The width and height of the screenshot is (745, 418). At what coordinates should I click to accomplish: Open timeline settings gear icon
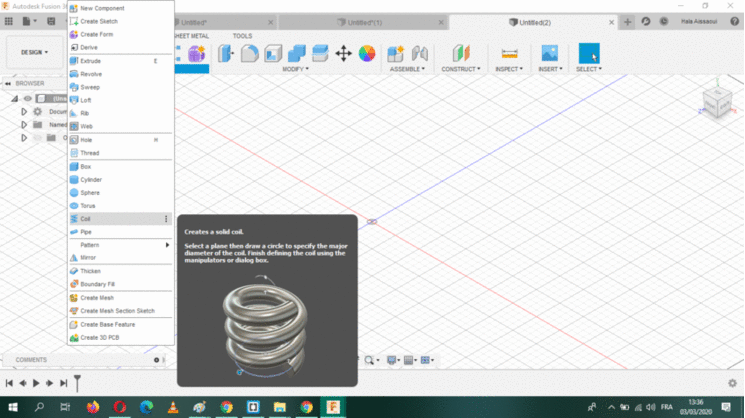732,383
